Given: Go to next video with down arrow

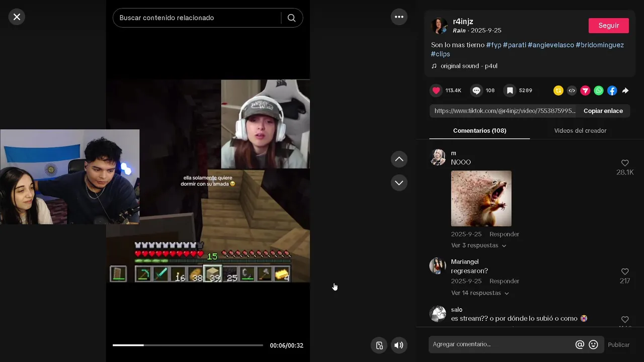Looking at the screenshot, I should coord(399,183).
